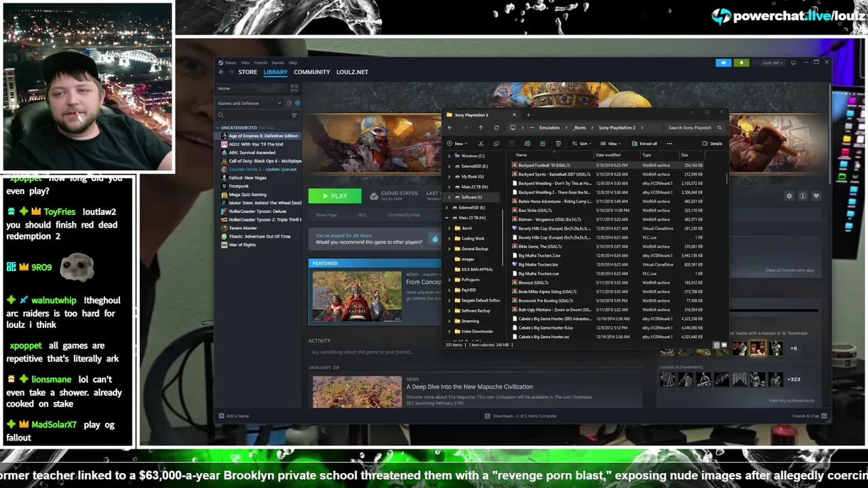The height and width of the screenshot is (488, 868).
Task: Click the Explorer back arrow
Action: point(450,127)
